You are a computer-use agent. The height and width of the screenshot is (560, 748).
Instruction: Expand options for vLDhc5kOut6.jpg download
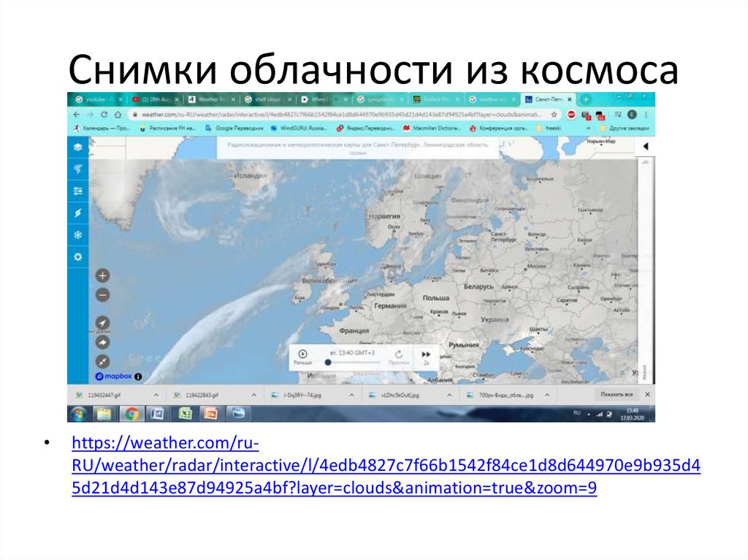tap(450, 394)
